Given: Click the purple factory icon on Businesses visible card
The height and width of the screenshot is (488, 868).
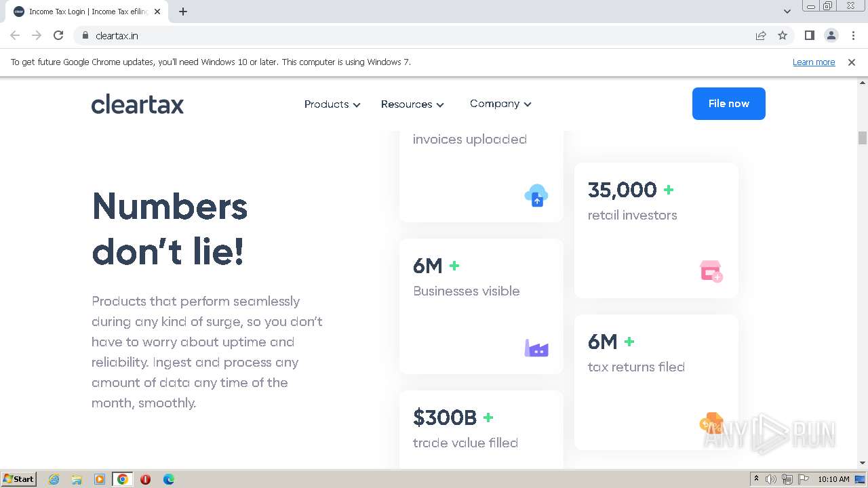Looking at the screenshot, I should coord(536,348).
